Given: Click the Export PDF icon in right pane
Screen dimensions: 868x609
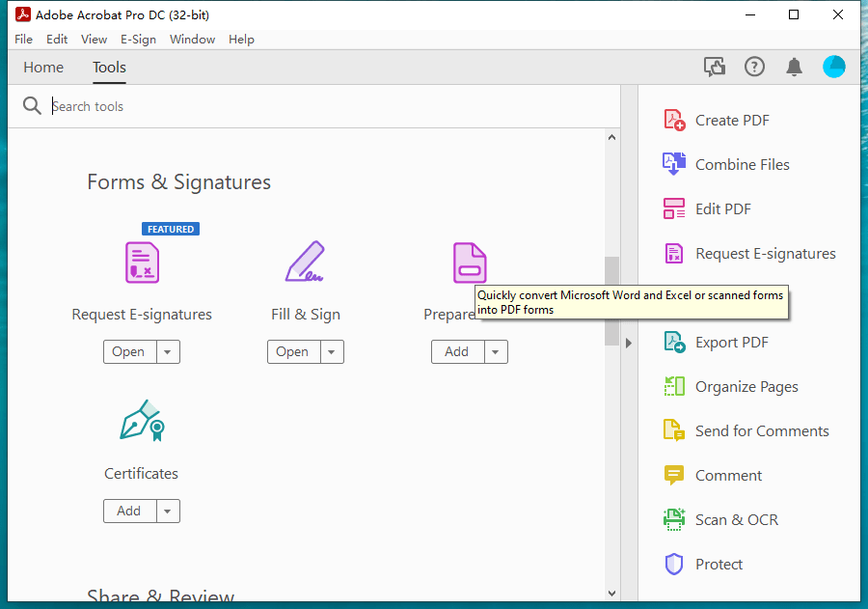Looking at the screenshot, I should pos(674,342).
